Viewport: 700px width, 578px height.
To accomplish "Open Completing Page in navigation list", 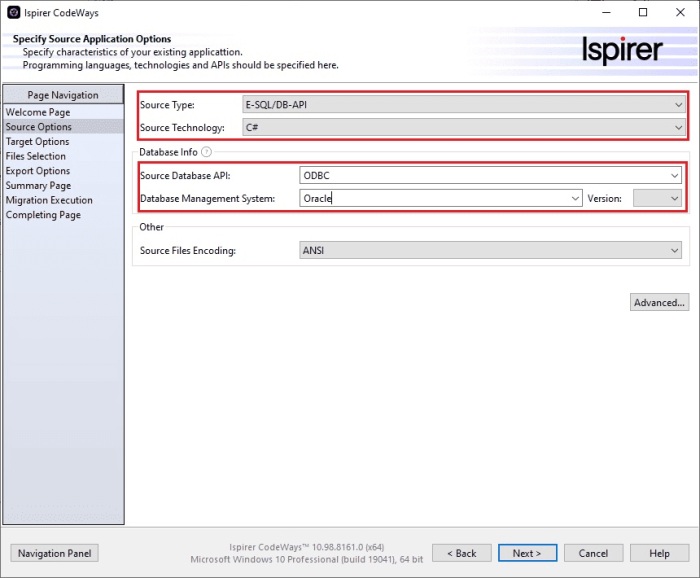I will [x=43, y=215].
